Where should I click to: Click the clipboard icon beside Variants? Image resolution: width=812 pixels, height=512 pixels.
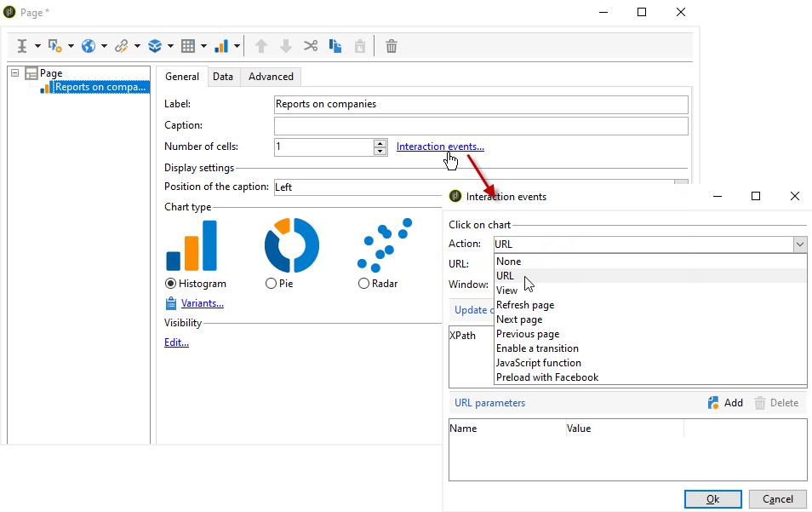171,303
